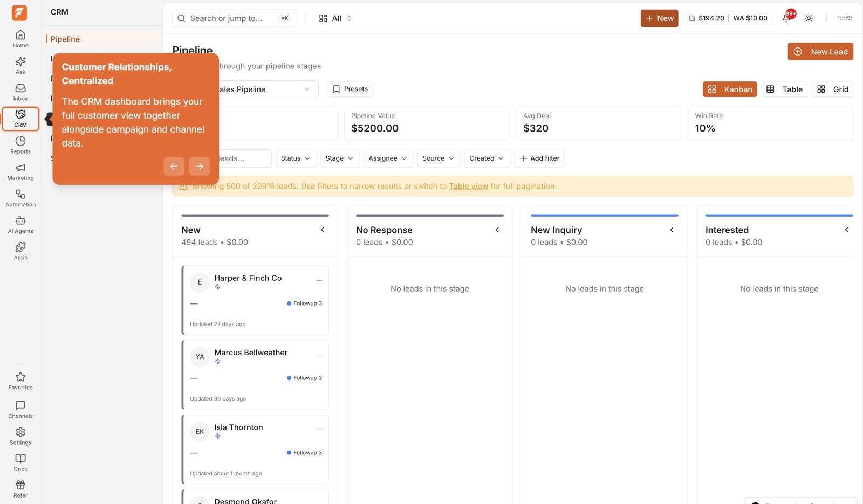Open Refer in the sidebar
The width and height of the screenshot is (863, 504).
(x=20, y=488)
